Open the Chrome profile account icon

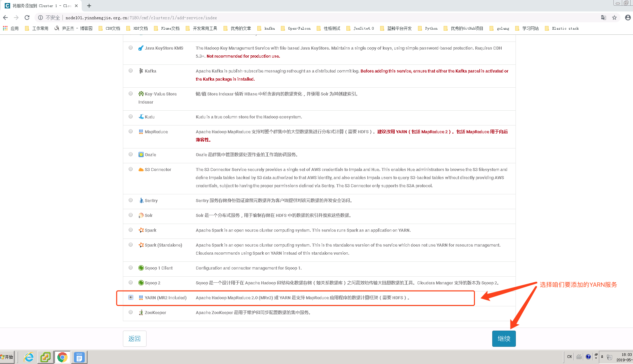coord(628,18)
